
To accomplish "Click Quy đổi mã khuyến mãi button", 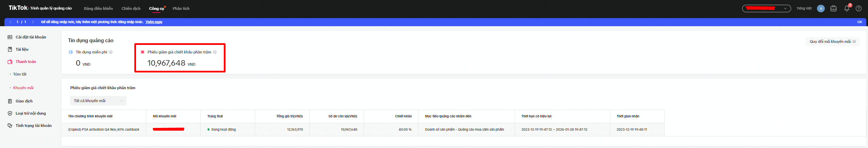I will point(832,42).
